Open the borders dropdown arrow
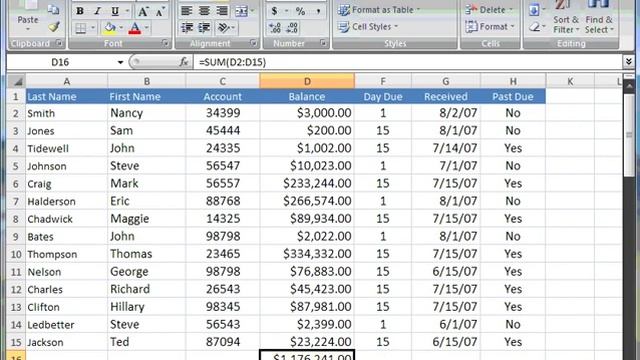The height and width of the screenshot is (360, 640). point(93,28)
